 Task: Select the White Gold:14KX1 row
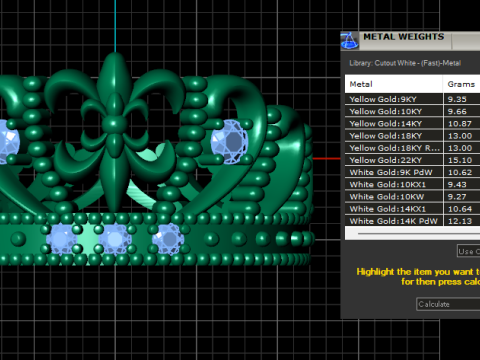(x=412, y=209)
